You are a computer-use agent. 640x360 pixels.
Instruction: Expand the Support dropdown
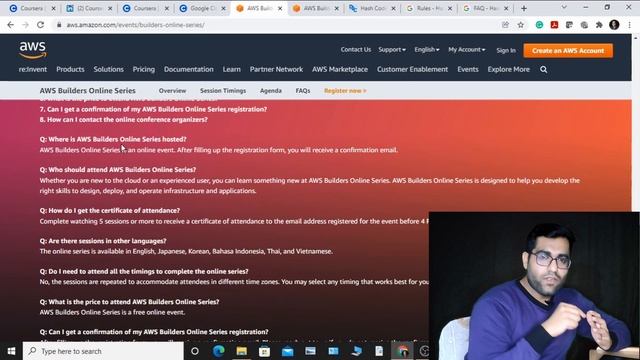[x=392, y=49]
